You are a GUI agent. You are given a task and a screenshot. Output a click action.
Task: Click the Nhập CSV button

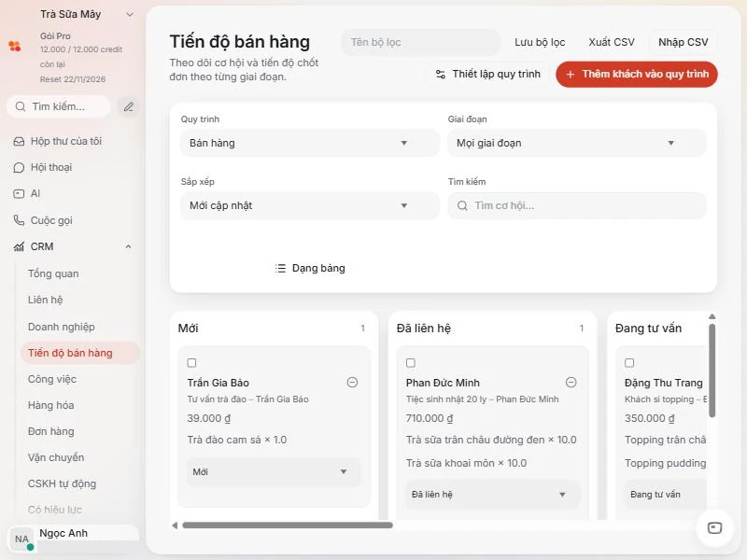[684, 42]
